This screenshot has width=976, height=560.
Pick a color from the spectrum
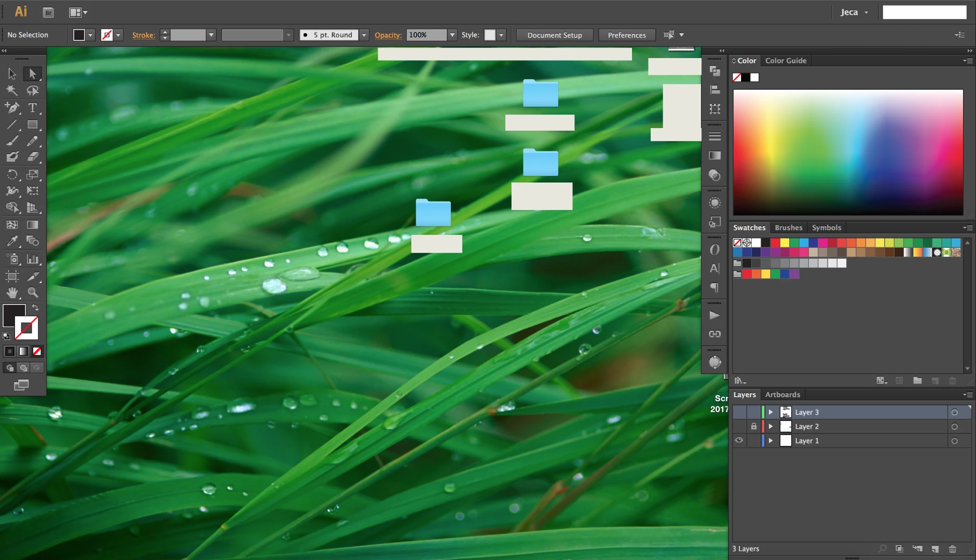848,152
